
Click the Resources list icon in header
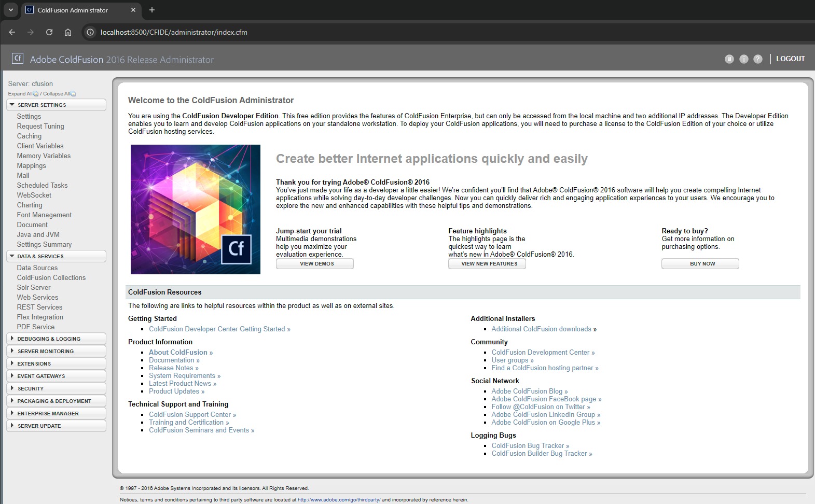[x=729, y=59]
